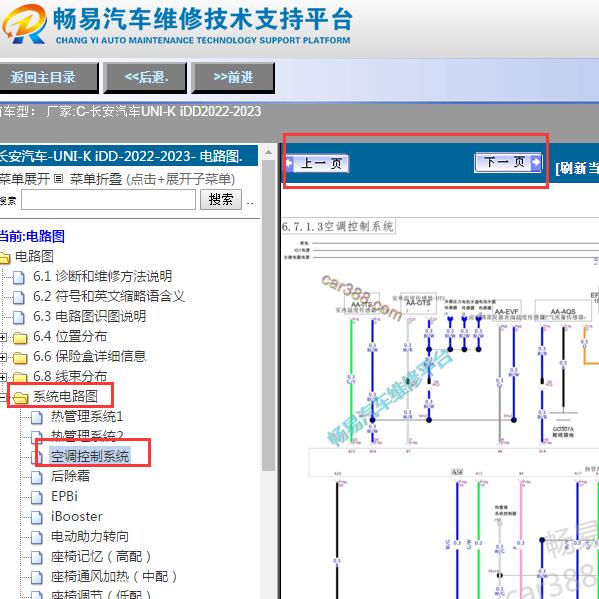The height and width of the screenshot is (599, 599).
Task: Click the root 电路图 folder icon
Action: [x=5, y=257]
